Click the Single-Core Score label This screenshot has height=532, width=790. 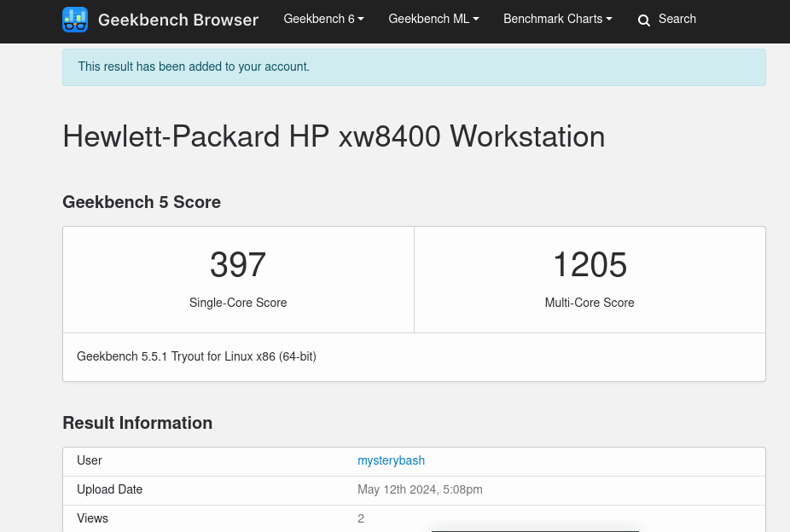tap(238, 303)
